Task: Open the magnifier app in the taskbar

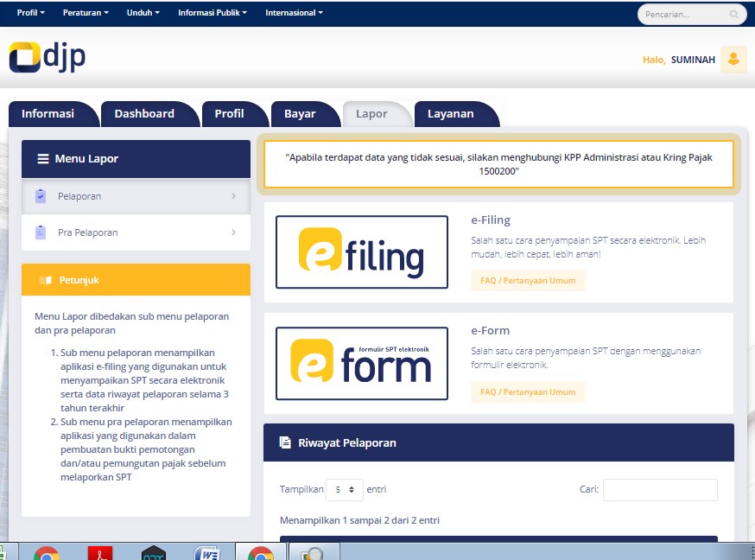Action: 313,553
